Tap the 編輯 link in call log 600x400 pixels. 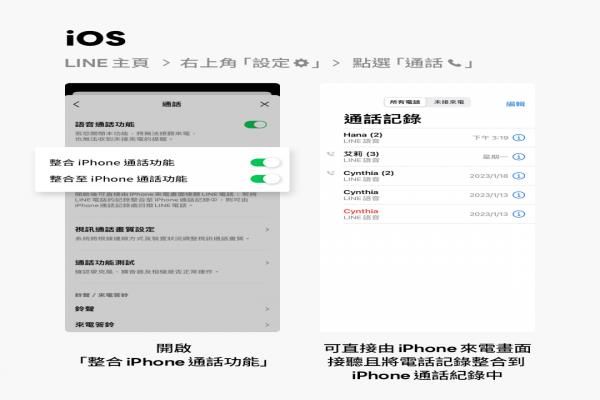pyautogui.click(x=515, y=104)
